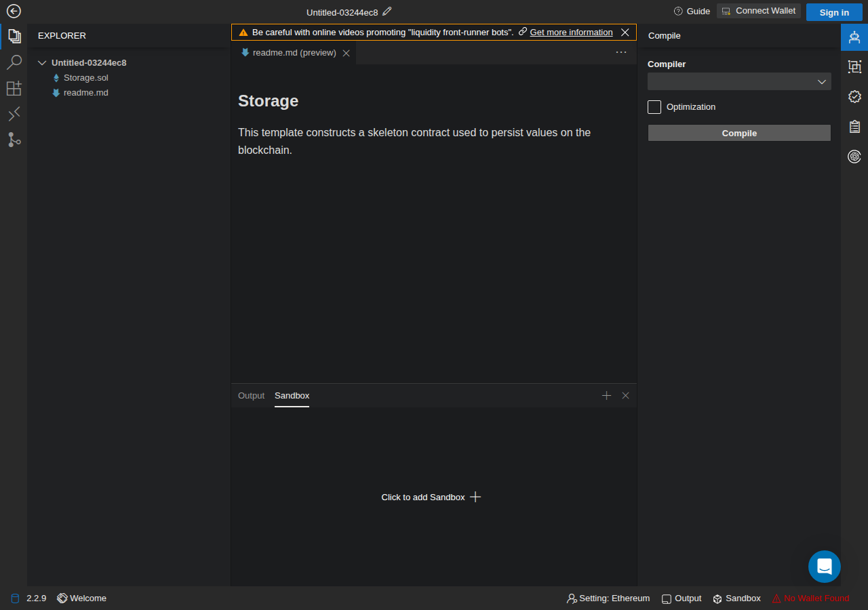This screenshot has height=610, width=868.
Task: Close the readme.md preview tab
Action: coord(346,53)
